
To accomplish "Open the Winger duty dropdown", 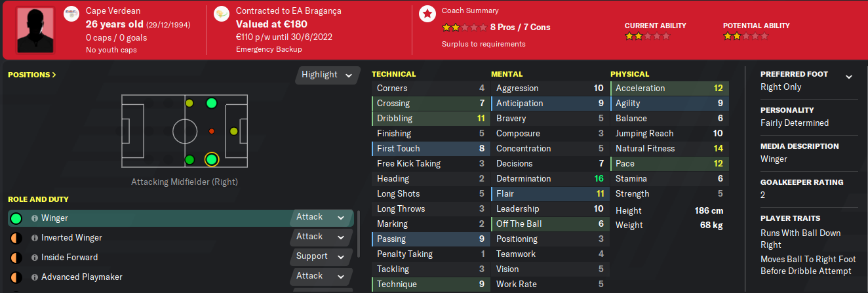I will [321, 217].
